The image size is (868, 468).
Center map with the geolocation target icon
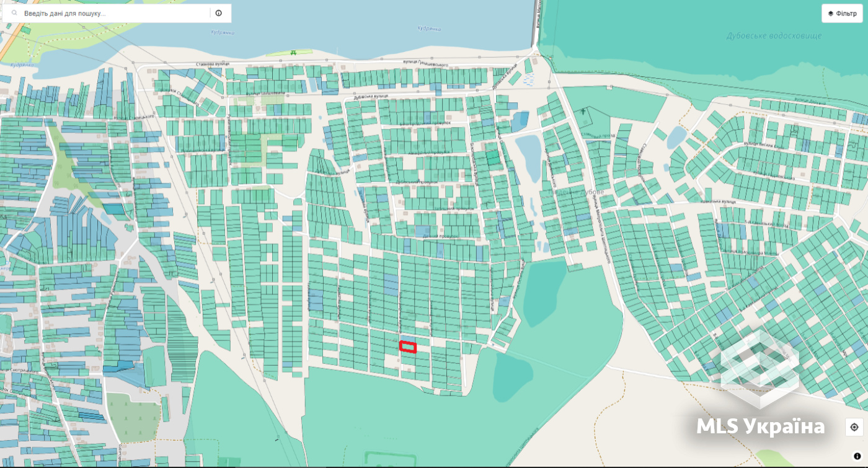point(854,427)
